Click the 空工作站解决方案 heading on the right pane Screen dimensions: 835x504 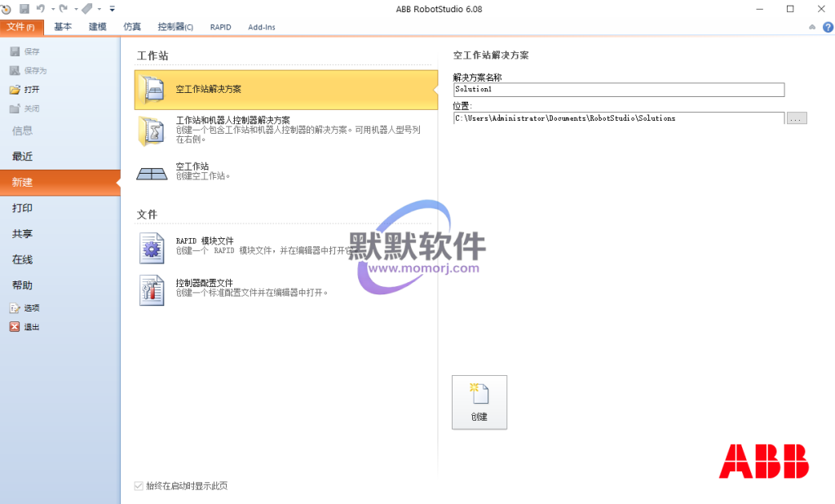click(x=491, y=55)
